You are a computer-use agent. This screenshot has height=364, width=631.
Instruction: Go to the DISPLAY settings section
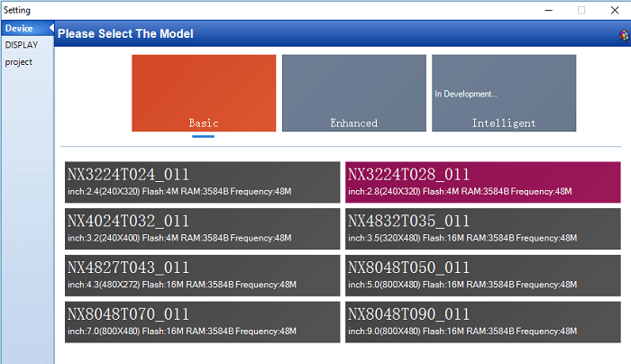(21, 45)
